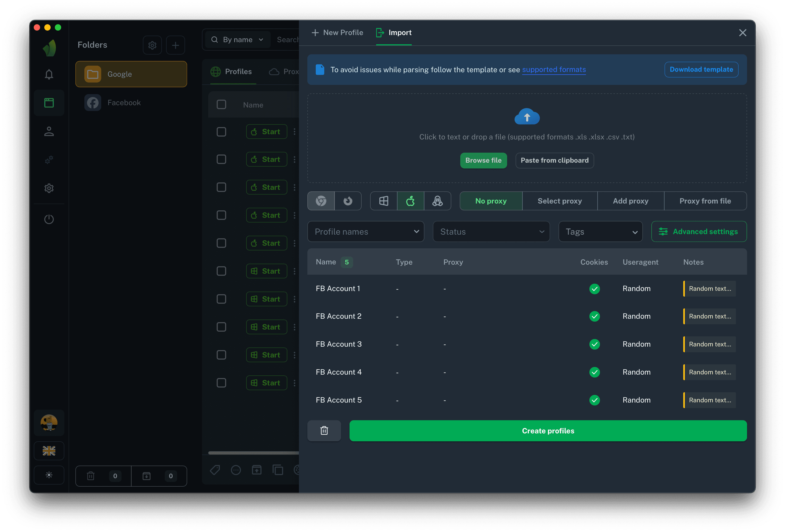Open the Profile names dropdown
Viewport: 785px width, 532px height.
(x=365, y=232)
